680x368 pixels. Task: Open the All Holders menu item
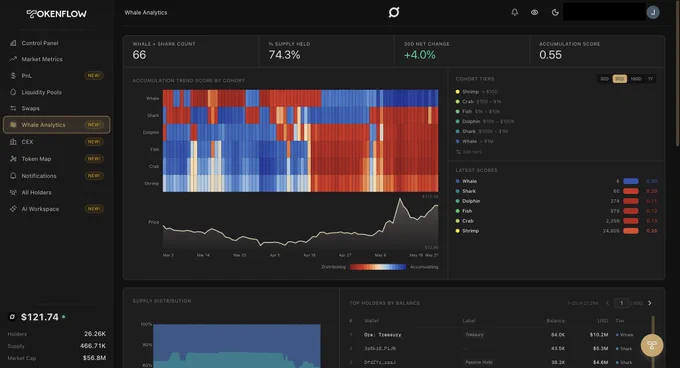[56, 192]
